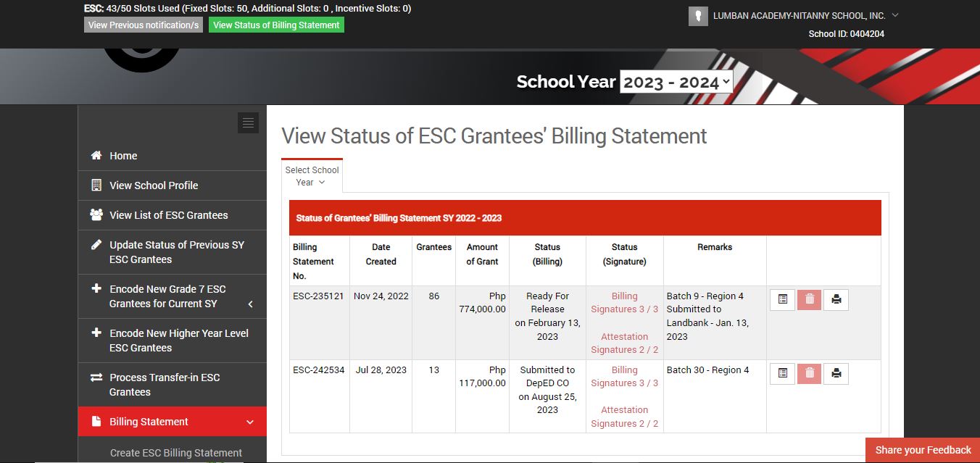Viewport: 980px width, 463px height.
Task: Expand the Encode New Grade 7 submenu arrow
Action: pos(251,304)
